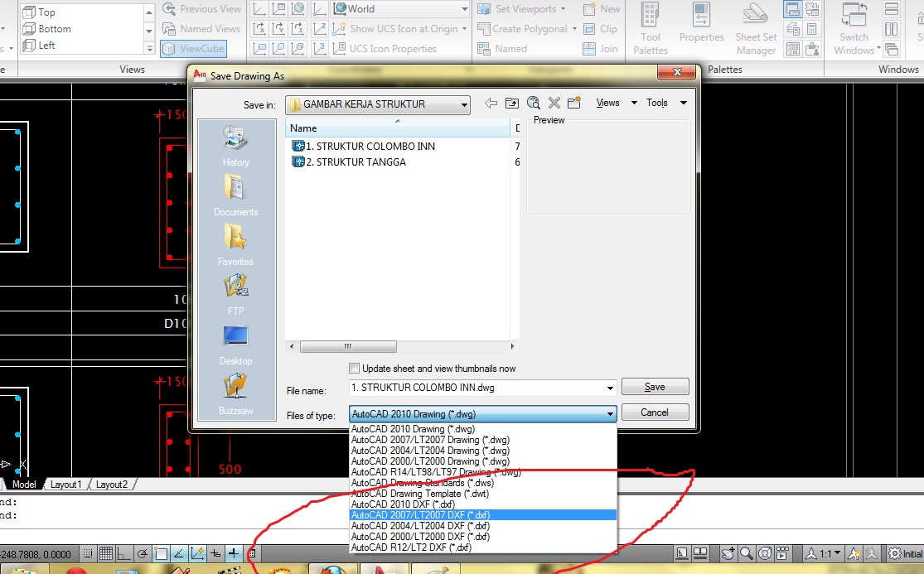Collapse the Files of type dropdown
Image resolution: width=924 pixels, height=574 pixels.
click(x=610, y=414)
